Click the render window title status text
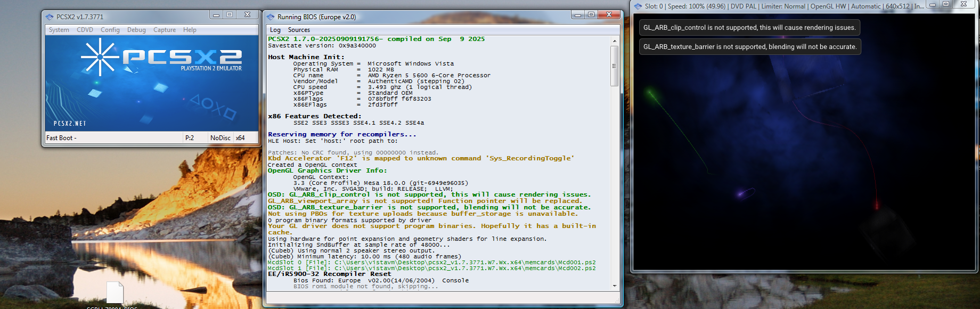Image resolution: width=980 pixels, height=309 pixels. pos(784,6)
